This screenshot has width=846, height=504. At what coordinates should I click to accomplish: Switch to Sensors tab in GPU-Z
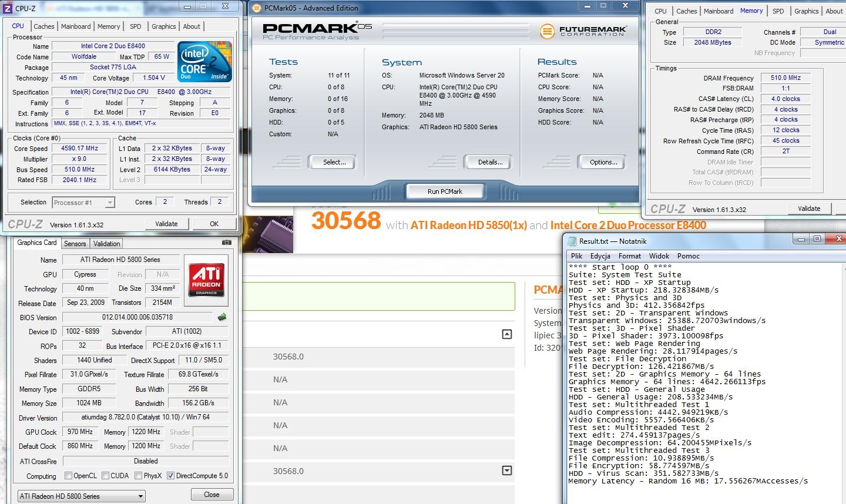[x=75, y=244]
